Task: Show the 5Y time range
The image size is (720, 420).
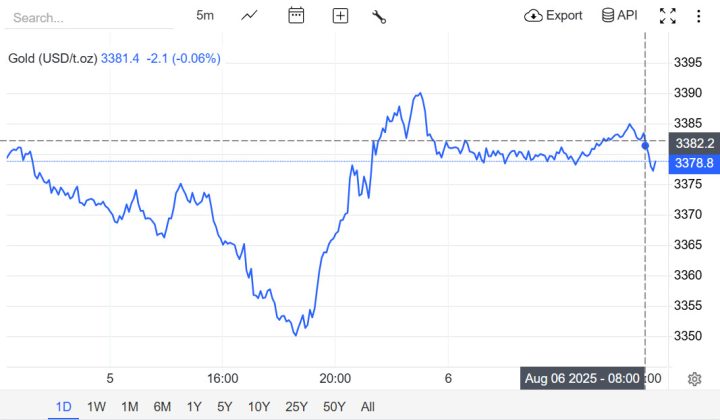Action: 225,406
